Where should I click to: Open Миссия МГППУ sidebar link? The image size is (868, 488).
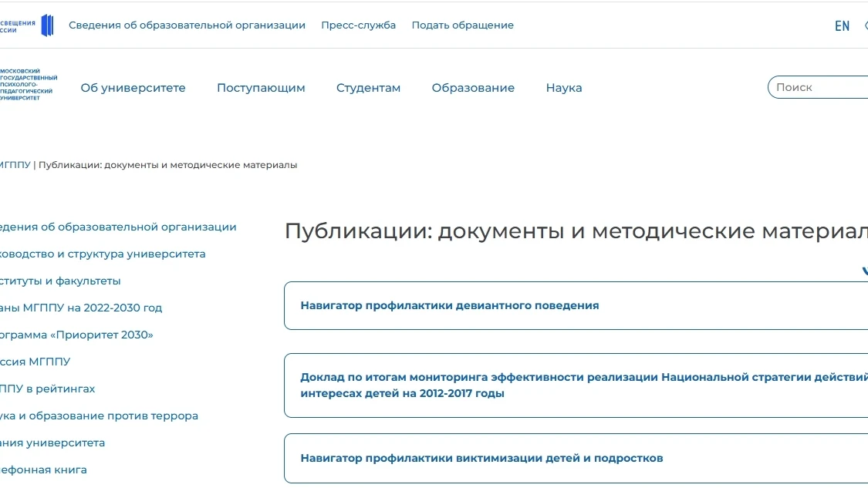coord(35,362)
